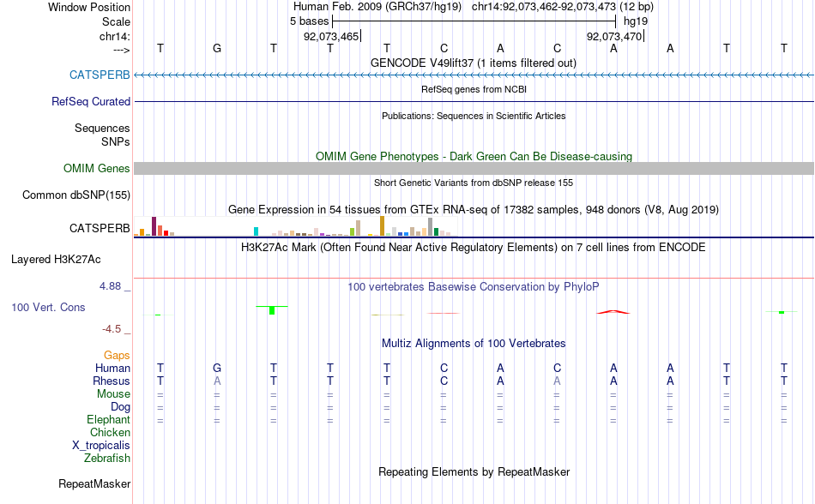Select the Human species row label
Screen dimensions: 815x504
click(112, 368)
